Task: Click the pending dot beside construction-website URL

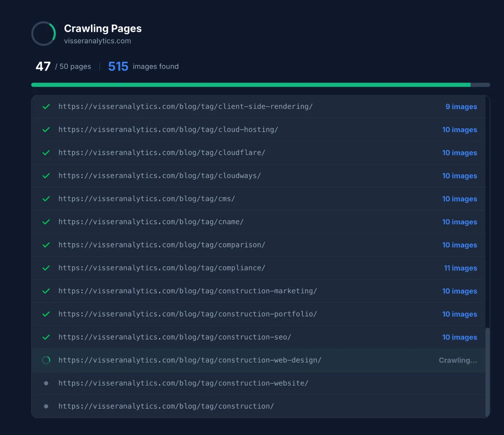Action: pos(45,383)
